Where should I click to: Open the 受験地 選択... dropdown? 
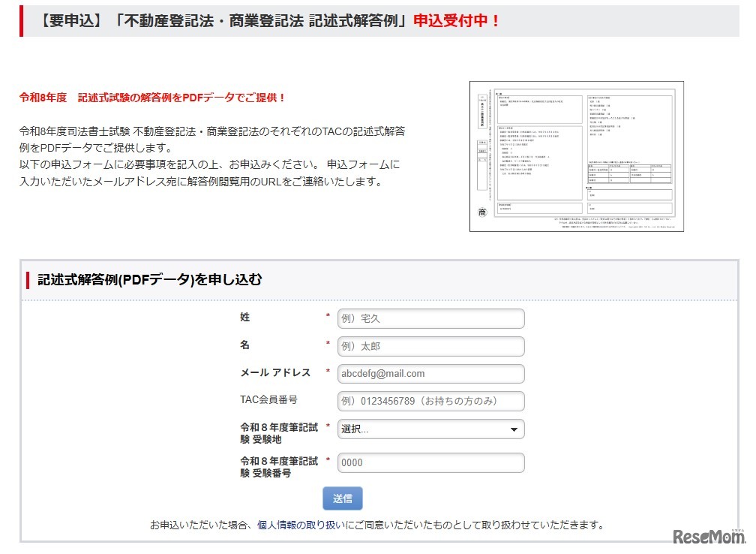pyautogui.click(x=430, y=429)
